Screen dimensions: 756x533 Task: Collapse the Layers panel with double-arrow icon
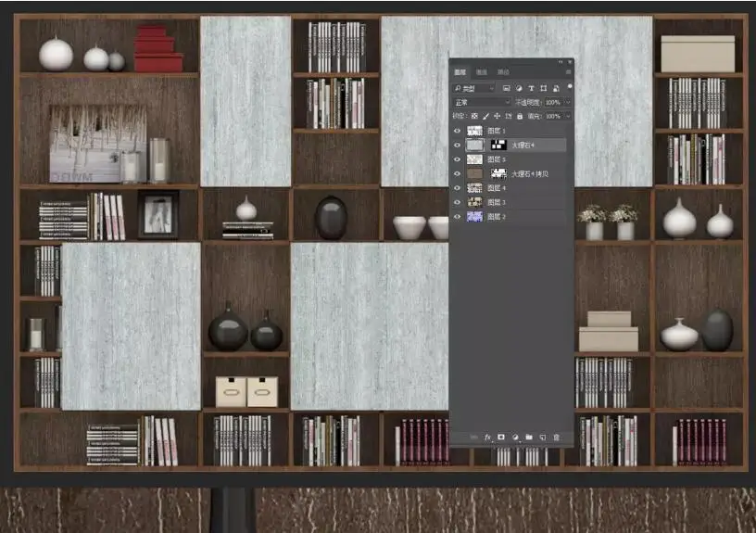561,62
